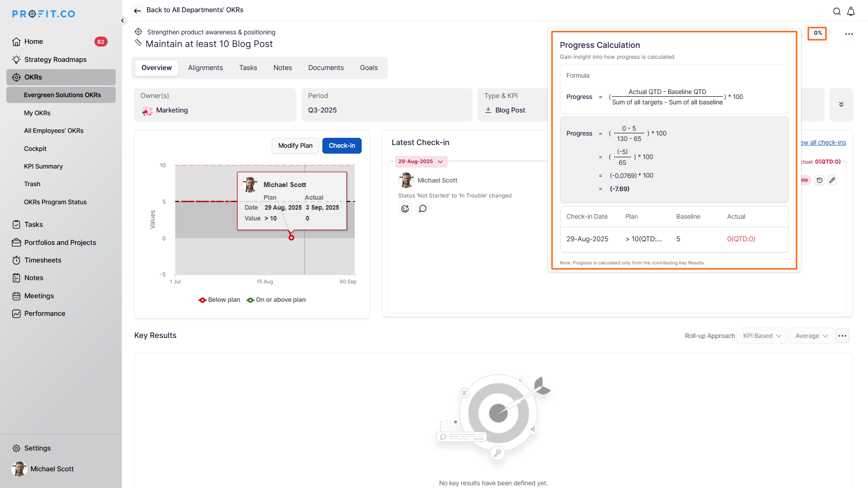Click the back arrow to departments' OKRs
Image resolution: width=868 pixels, height=488 pixels.
tap(137, 10)
